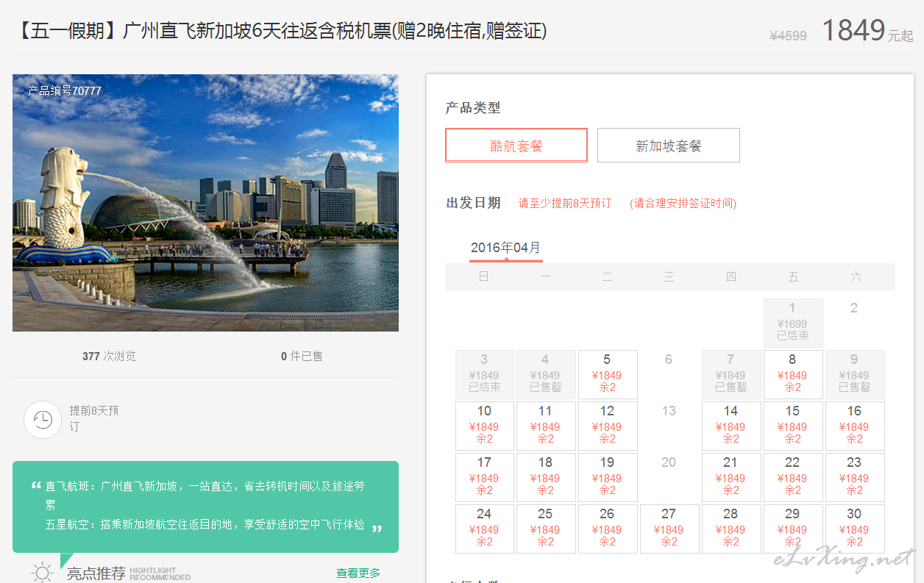Choose April 16 on the calendar
The height and width of the screenshot is (583, 924).
coord(855,426)
